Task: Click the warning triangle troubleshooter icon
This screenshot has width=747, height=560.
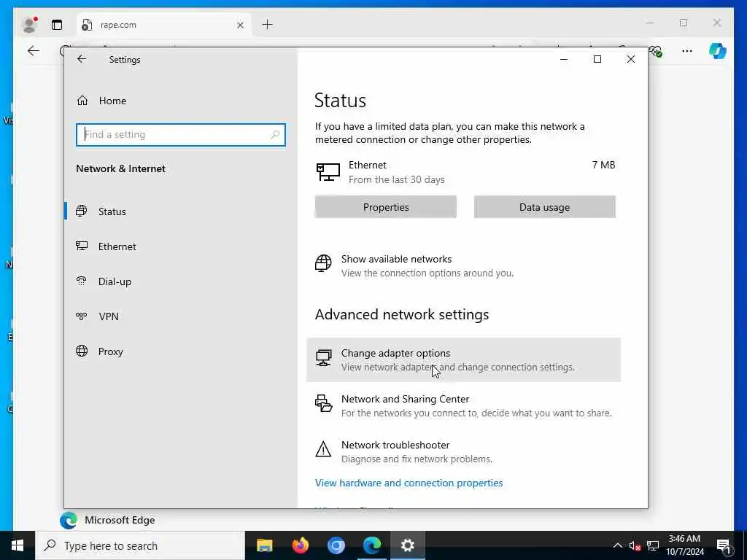Action: (323, 449)
